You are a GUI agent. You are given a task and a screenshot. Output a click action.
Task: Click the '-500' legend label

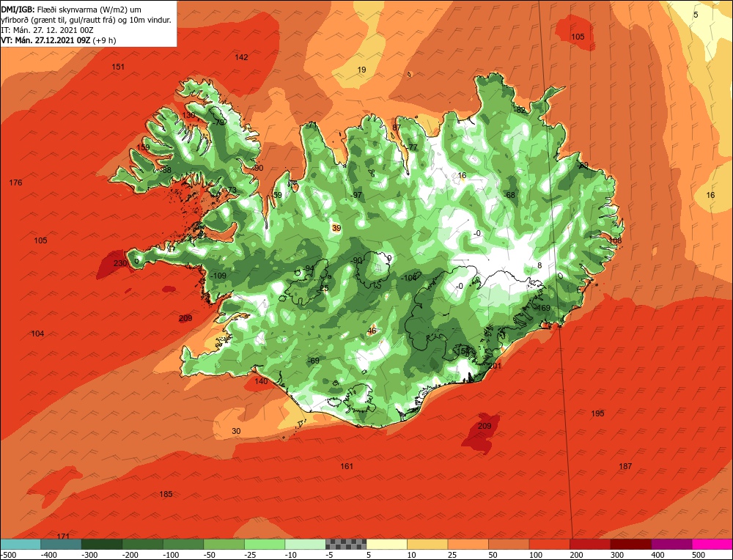8,555
